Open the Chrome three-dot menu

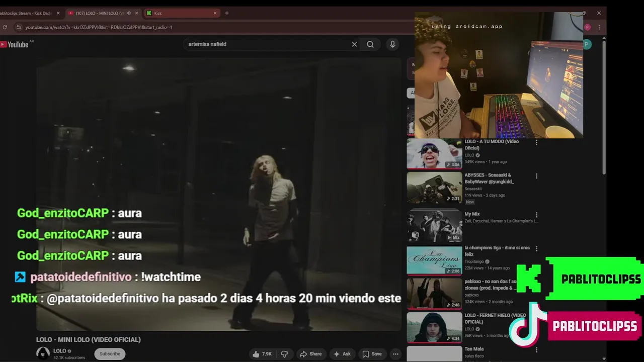point(599,27)
